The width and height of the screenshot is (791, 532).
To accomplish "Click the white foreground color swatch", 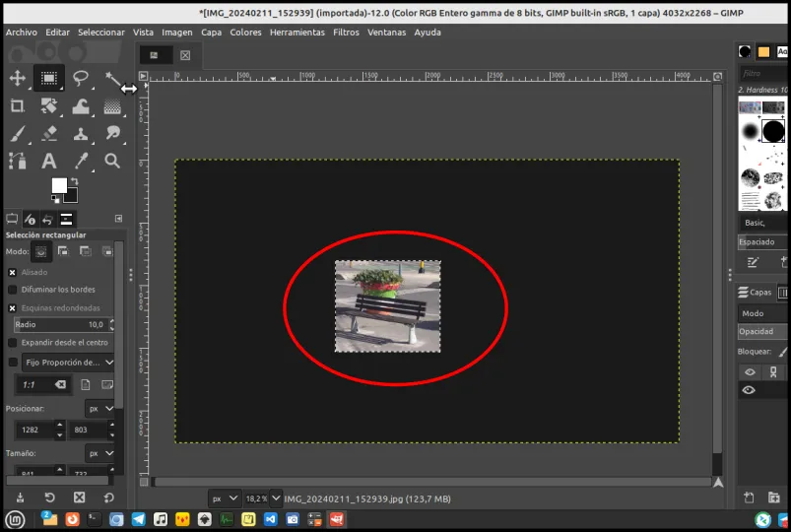I will click(59, 186).
